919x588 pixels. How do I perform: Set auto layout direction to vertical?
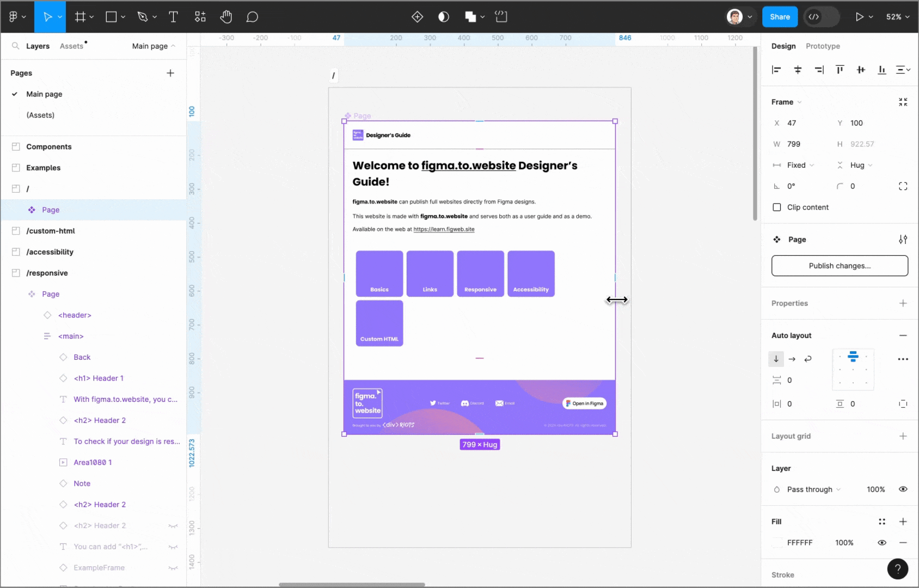click(x=776, y=359)
